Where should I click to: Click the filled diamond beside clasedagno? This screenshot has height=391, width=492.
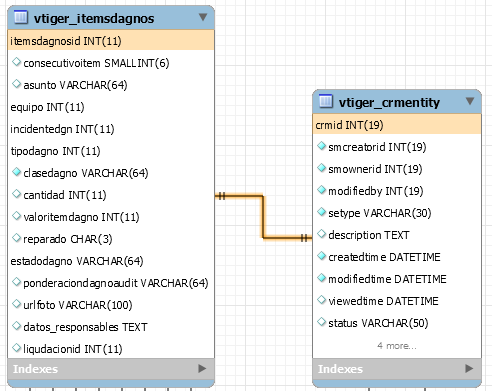[16, 172]
